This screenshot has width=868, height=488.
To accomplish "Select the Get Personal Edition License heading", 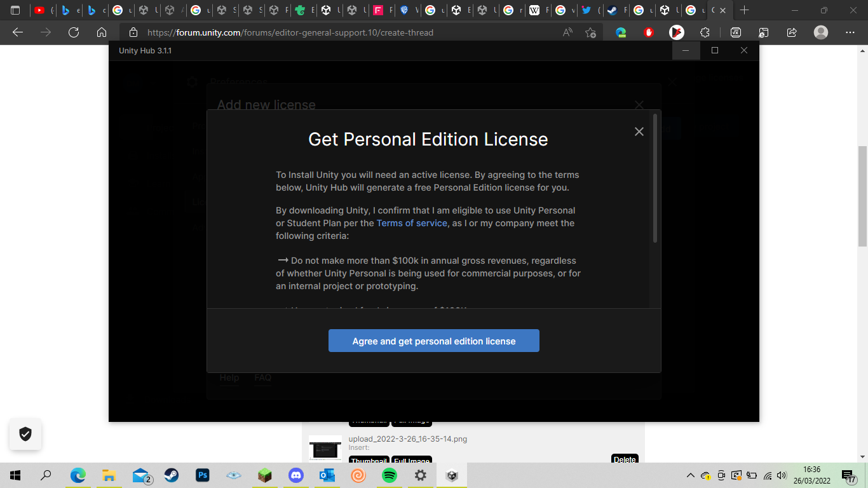I will [428, 139].
